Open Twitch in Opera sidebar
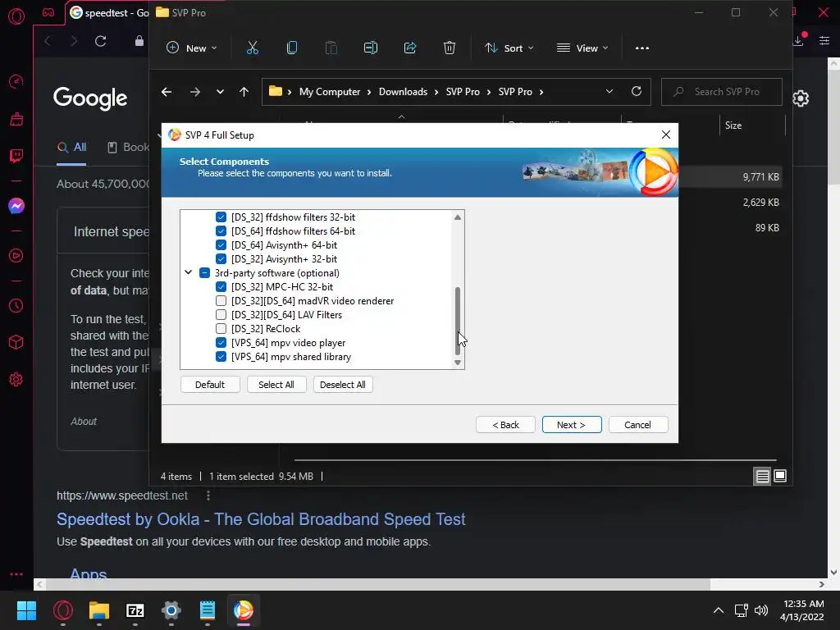 (x=16, y=156)
